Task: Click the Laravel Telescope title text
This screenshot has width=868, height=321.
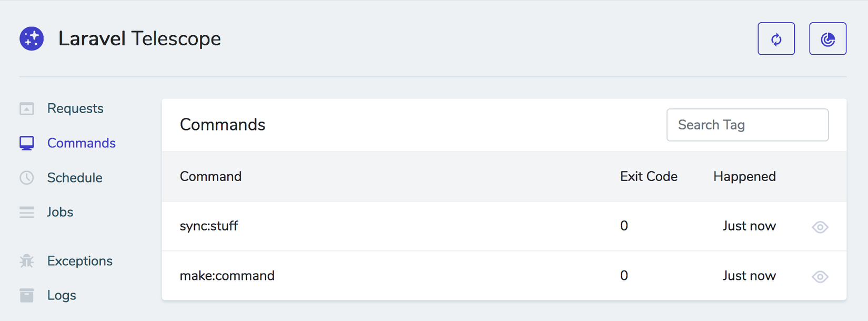Action: 139,39
